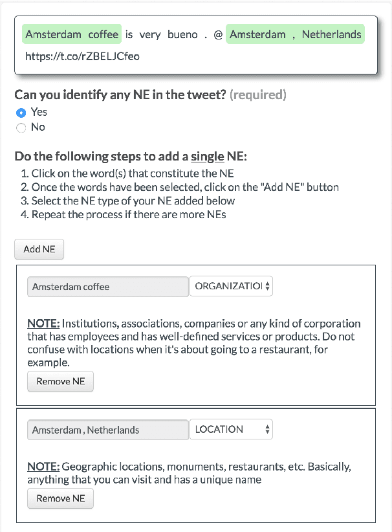This screenshot has height=532, width=392.
Task: Remove the "Amsterdam, Netherlands" NE entry
Action: pyautogui.click(x=61, y=498)
